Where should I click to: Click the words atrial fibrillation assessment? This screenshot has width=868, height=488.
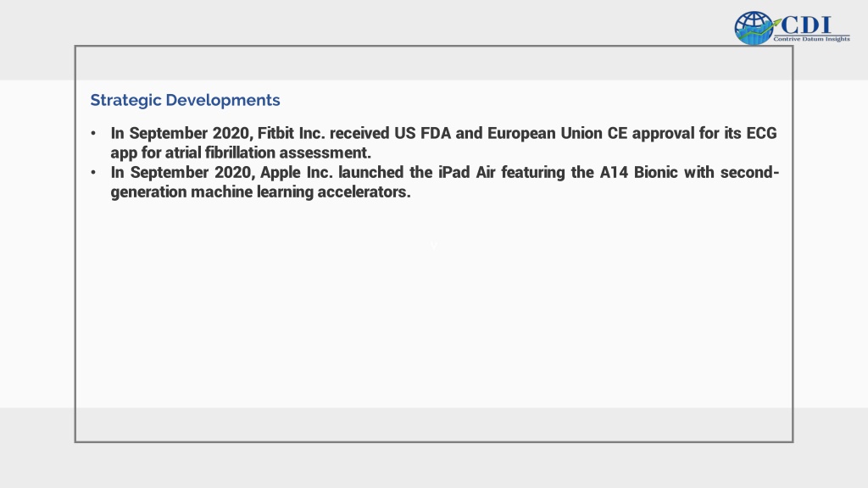[x=268, y=152]
